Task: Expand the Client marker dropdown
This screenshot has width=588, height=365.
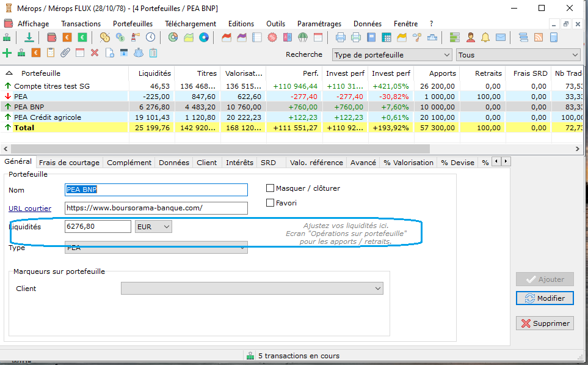Action: coord(252,289)
